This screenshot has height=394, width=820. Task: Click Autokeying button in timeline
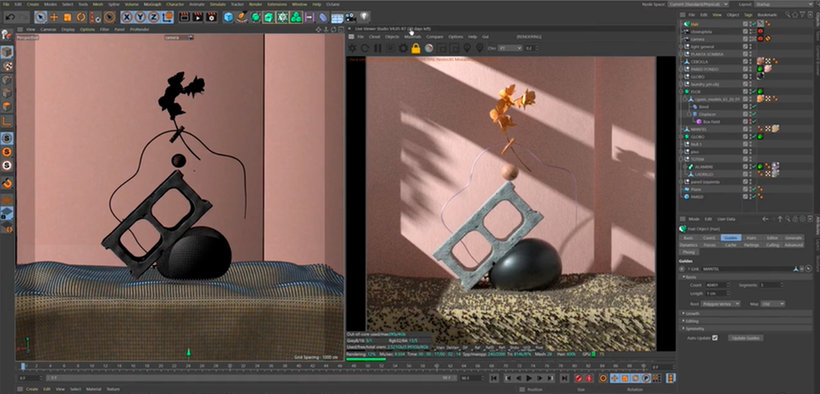[589, 378]
